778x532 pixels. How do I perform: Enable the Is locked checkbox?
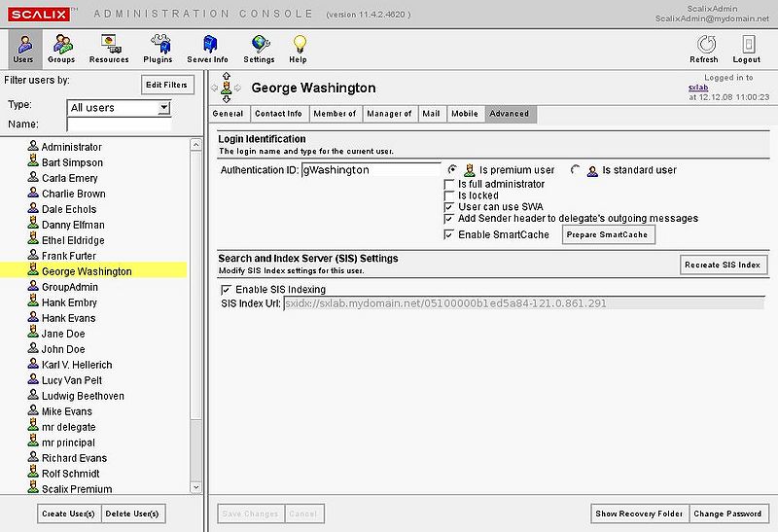[449, 195]
